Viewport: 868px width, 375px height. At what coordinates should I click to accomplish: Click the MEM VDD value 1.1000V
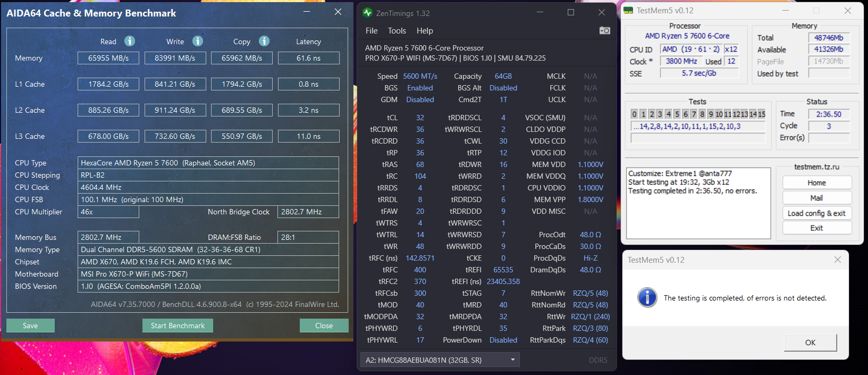(x=591, y=164)
